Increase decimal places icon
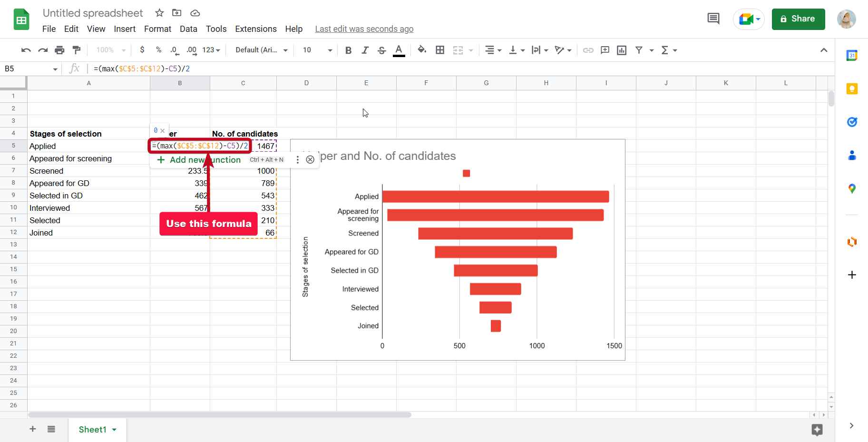This screenshot has width=868, height=442. coord(192,50)
